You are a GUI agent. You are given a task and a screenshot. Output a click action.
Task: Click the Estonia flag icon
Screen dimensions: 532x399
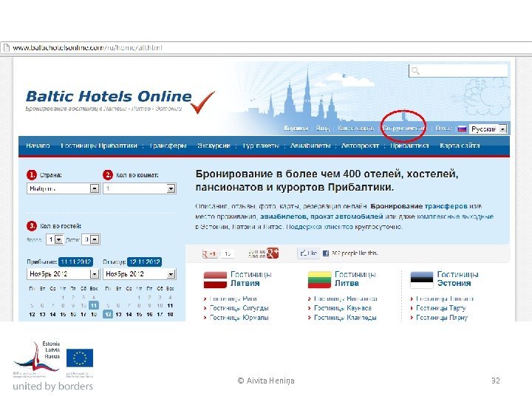422,279
